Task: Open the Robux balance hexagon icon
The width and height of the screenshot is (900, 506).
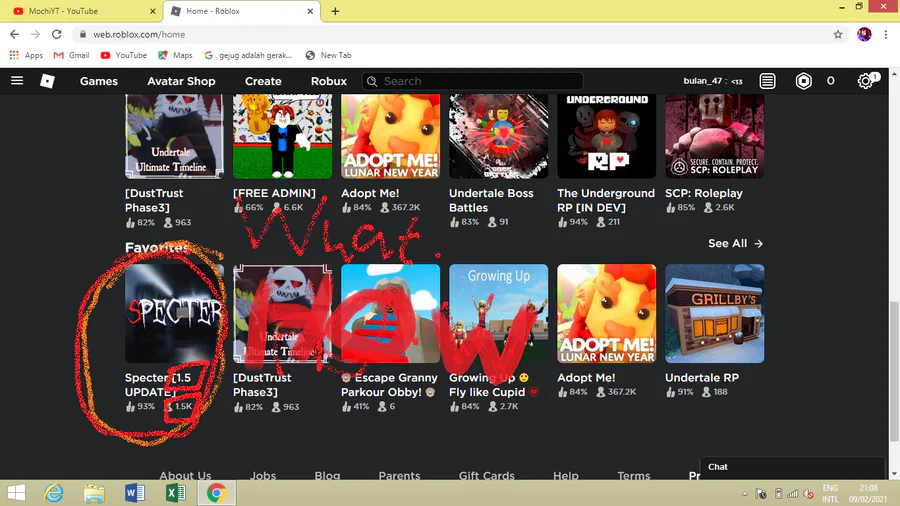Action: click(x=804, y=81)
